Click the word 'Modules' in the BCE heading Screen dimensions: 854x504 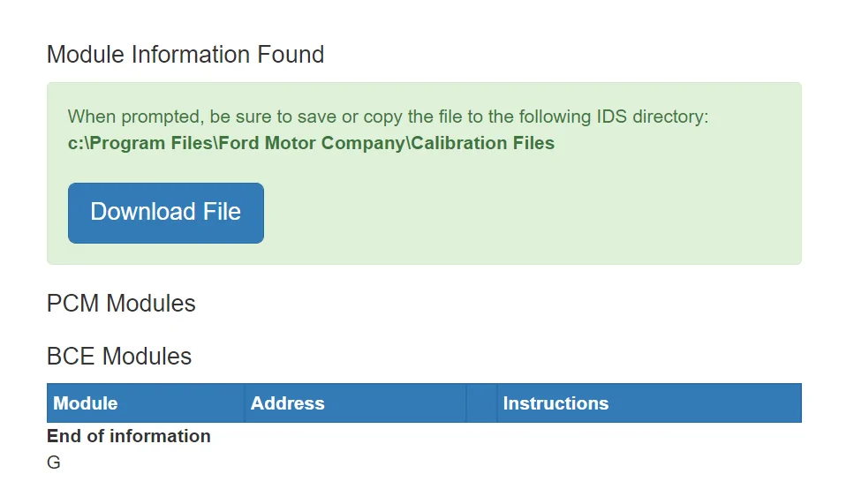pyautogui.click(x=147, y=356)
